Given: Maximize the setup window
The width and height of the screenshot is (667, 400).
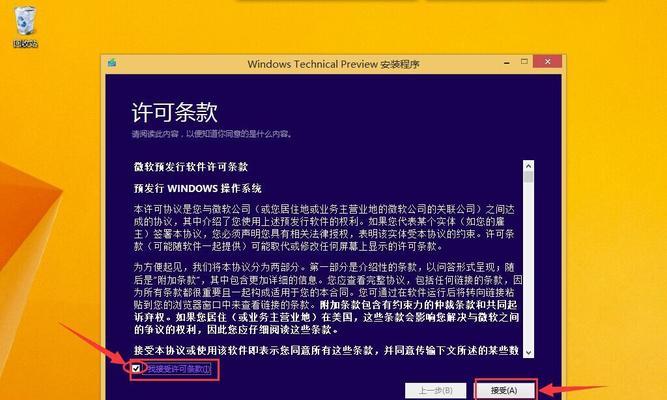Looking at the screenshot, I should coord(524,62).
